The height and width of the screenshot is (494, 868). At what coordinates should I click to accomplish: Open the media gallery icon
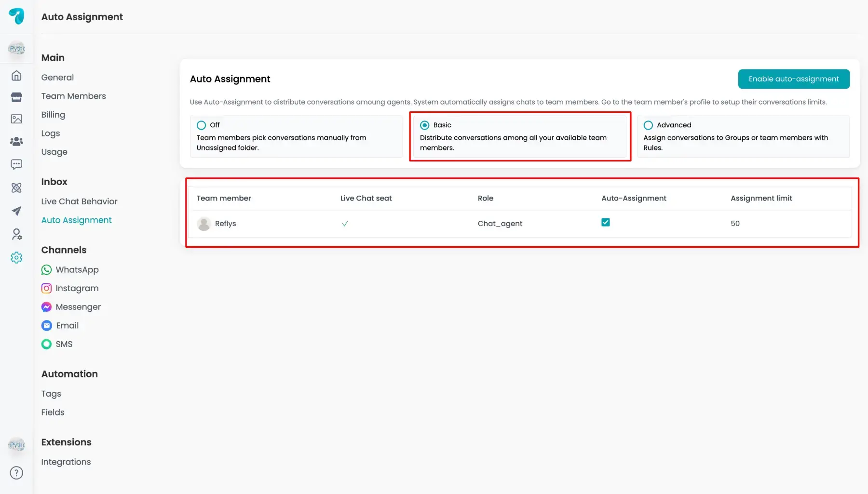pos(16,119)
